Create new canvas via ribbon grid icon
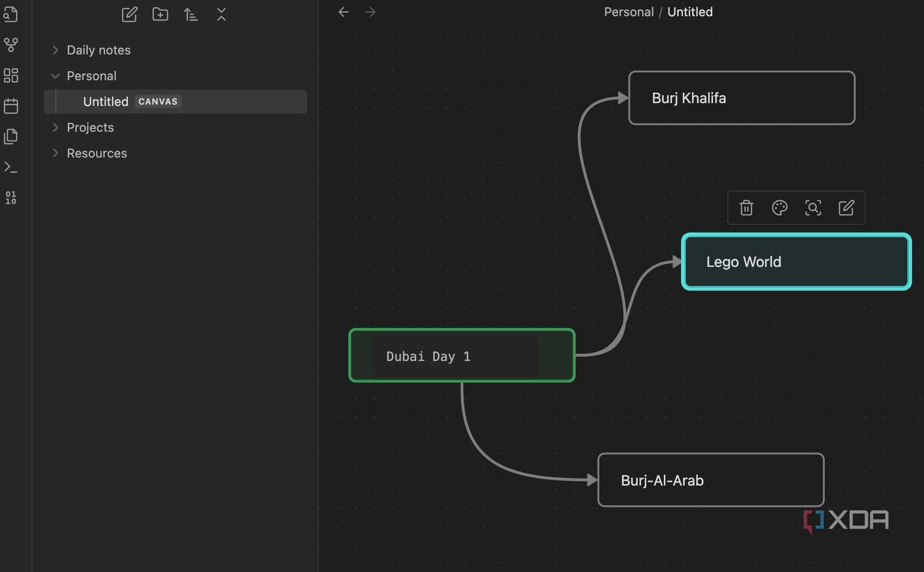The height and width of the screenshot is (572, 924). (x=11, y=75)
